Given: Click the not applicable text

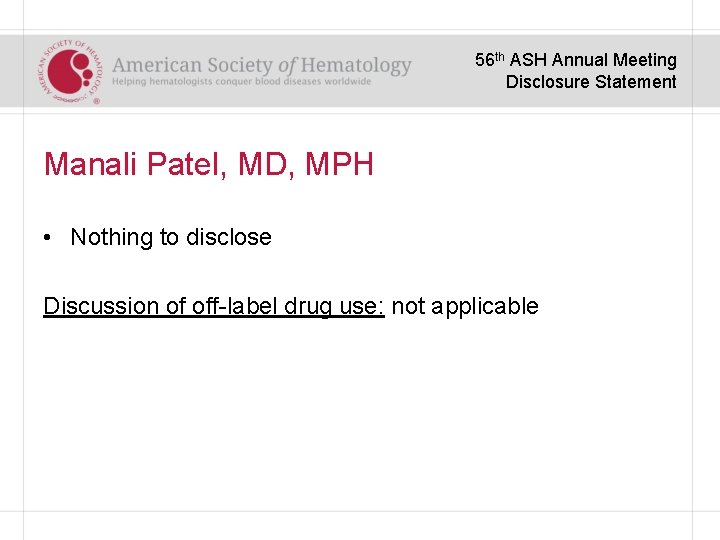Looking at the screenshot, I should [465, 306].
